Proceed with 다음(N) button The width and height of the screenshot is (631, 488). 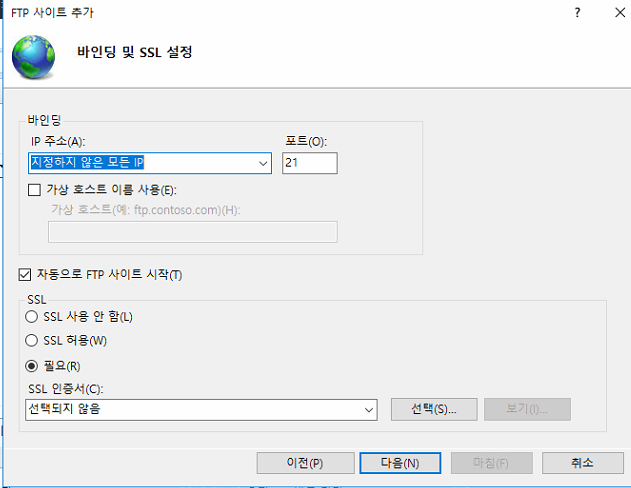tap(400, 463)
